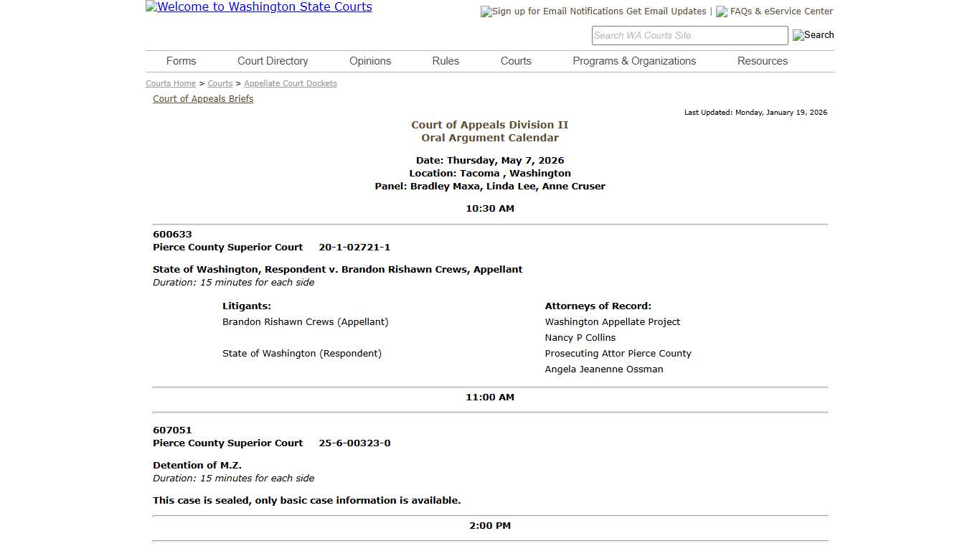Open the Court Directory menu
The height and width of the screenshot is (551, 980).
point(273,61)
